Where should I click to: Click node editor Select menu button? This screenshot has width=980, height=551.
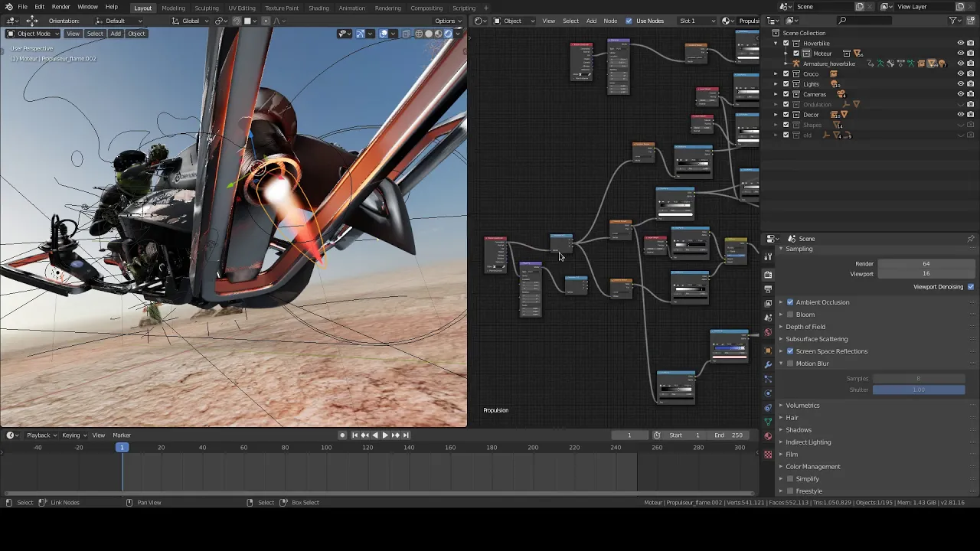point(571,21)
